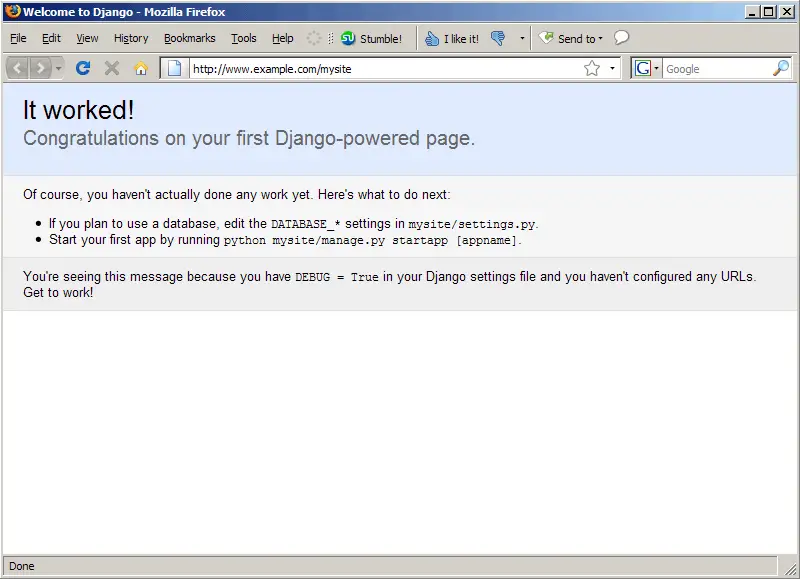The image size is (800, 579).
Task: Open the Help menu
Action: [x=283, y=38]
